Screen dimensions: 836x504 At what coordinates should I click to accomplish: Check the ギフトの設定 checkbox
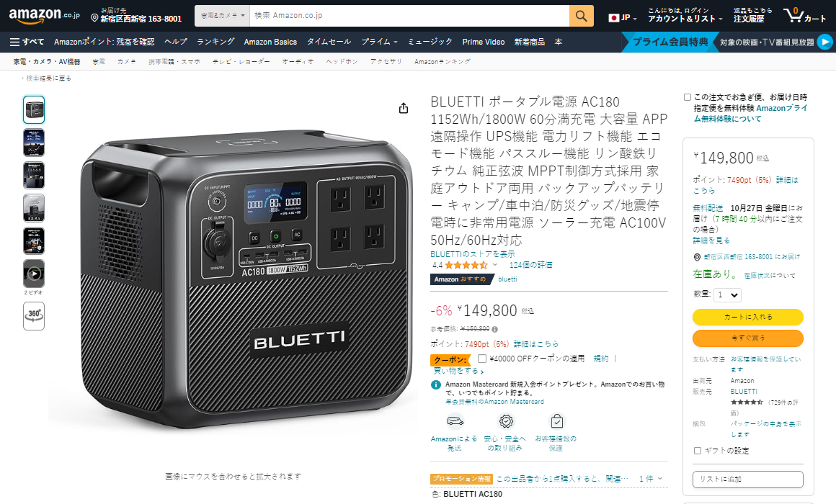tap(698, 451)
